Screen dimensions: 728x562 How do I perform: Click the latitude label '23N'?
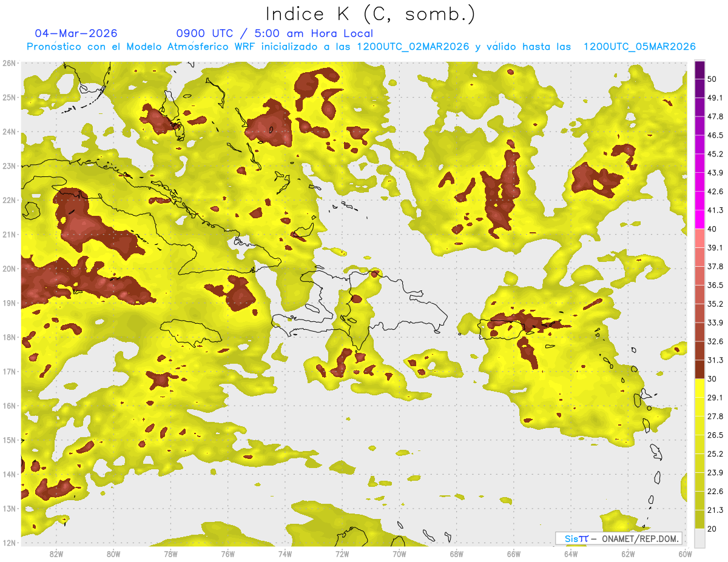9,166
